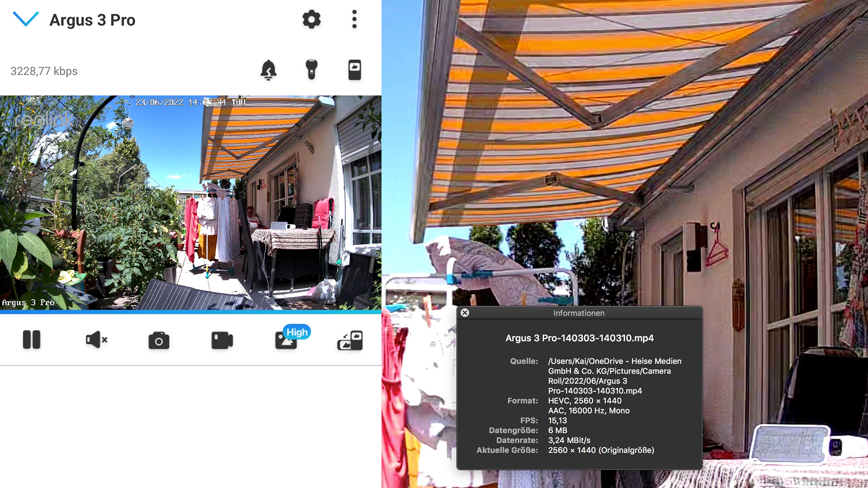Click the live camera feed image
The height and width of the screenshot is (488, 868).
coord(190,203)
